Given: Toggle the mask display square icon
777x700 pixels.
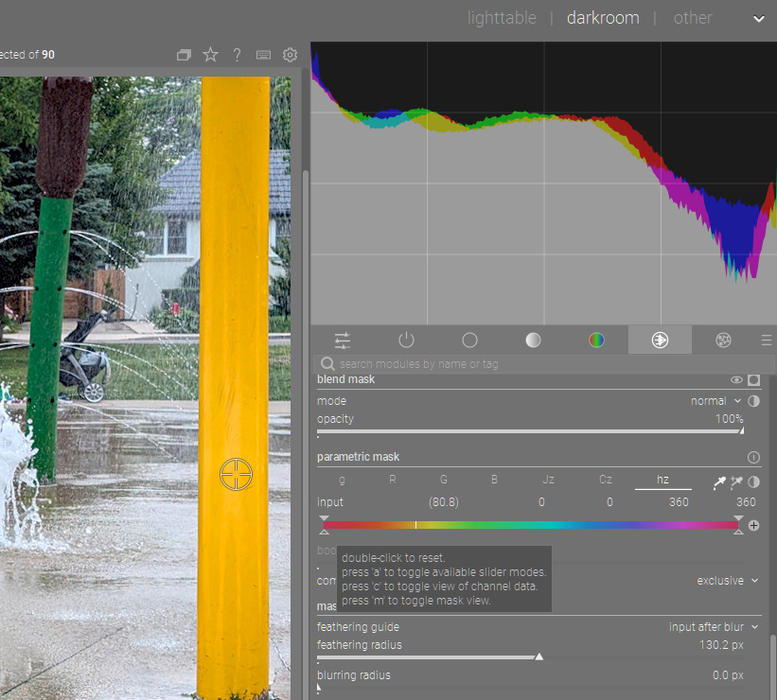Looking at the screenshot, I should click(x=753, y=380).
